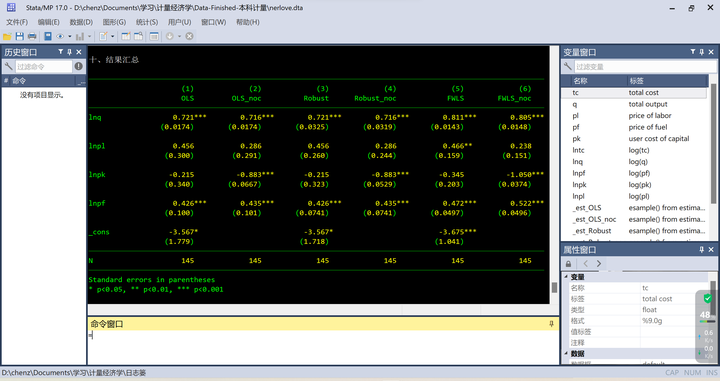This screenshot has height=381, width=720.
Task: Open the 图形(G) menu
Action: (114, 22)
